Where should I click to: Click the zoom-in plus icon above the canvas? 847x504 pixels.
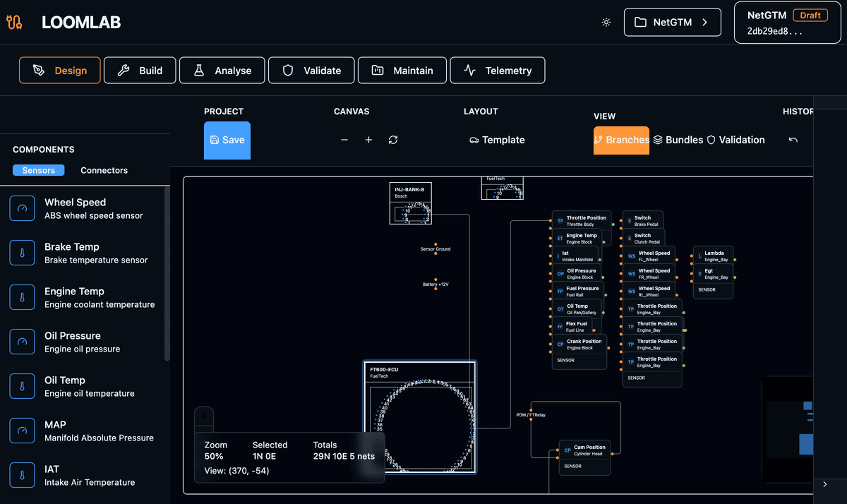click(368, 140)
